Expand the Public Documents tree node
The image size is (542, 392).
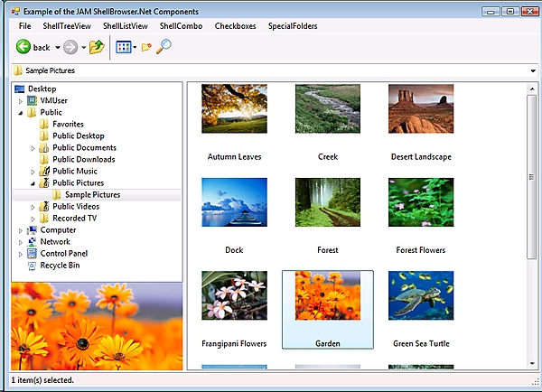[x=33, y=148]
